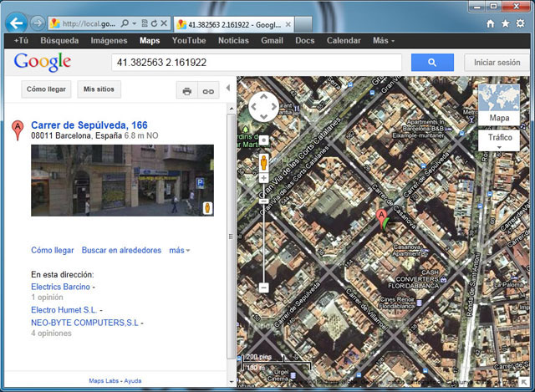Click the my location button on map
535x392 pixels.
264,140
